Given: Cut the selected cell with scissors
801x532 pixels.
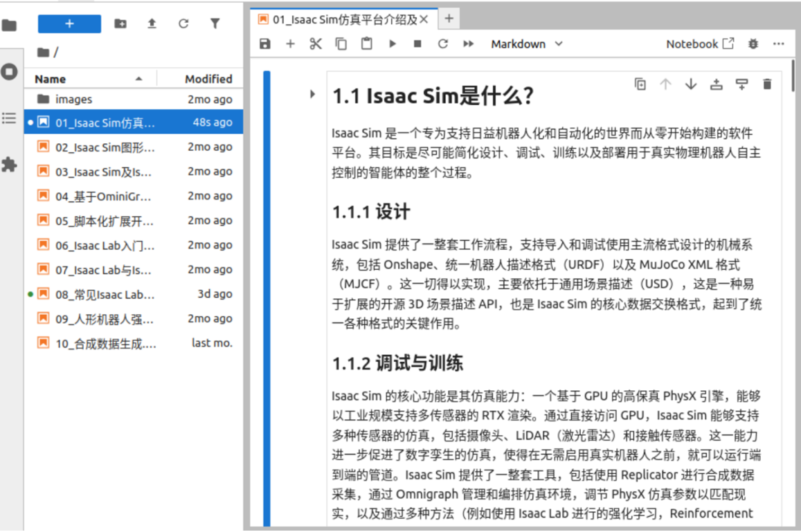Looking at the screenshot, I should [316, 44].
